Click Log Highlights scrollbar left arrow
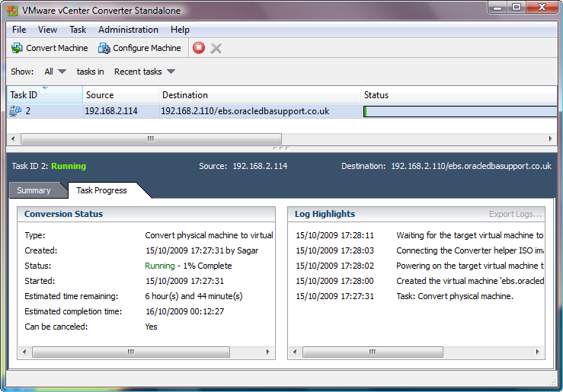Image resolution: width=563 pixels, height=392 pixels. point(295,352)
